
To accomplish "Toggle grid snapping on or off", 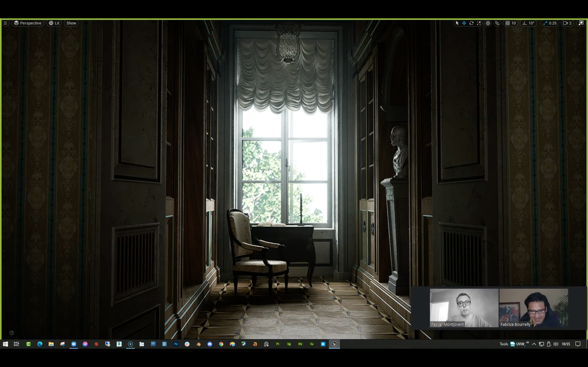I will click(x=508, y=23).
